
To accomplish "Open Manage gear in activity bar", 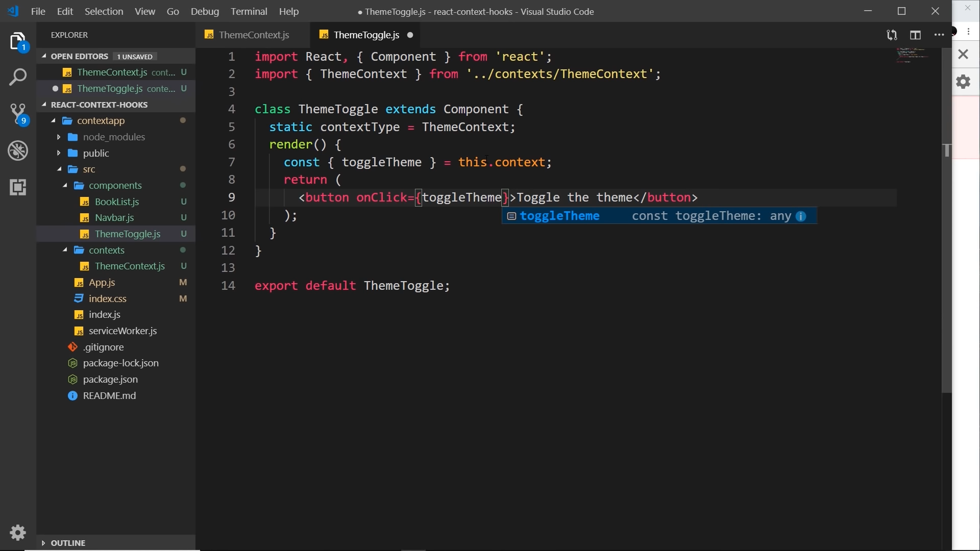I will [x=18, y=532].
